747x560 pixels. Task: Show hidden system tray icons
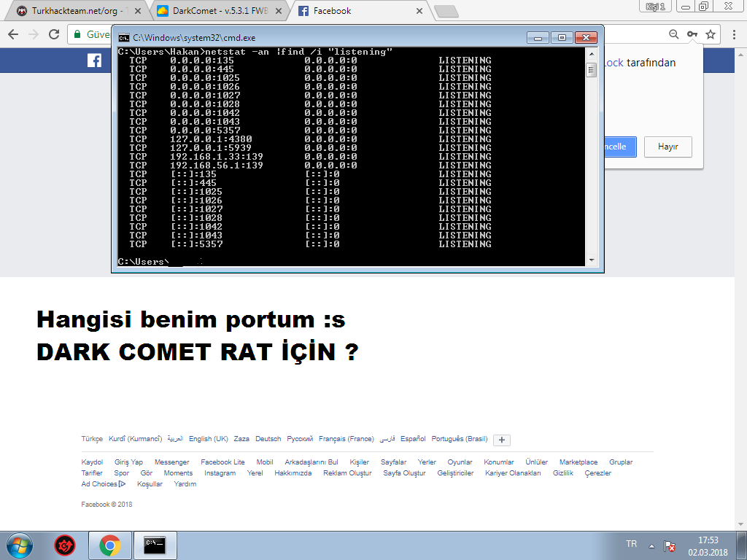[651, 545]
